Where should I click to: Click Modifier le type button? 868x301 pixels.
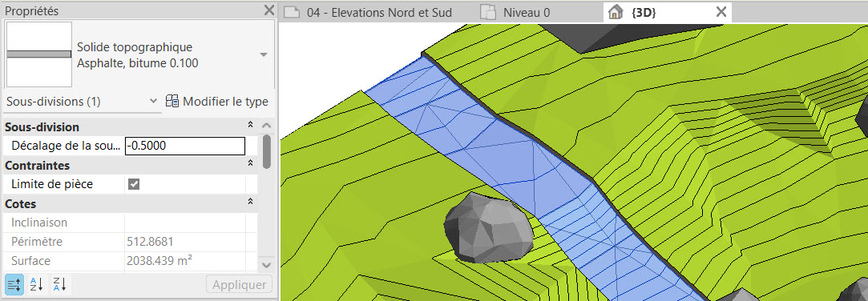[x=217, y=102]
